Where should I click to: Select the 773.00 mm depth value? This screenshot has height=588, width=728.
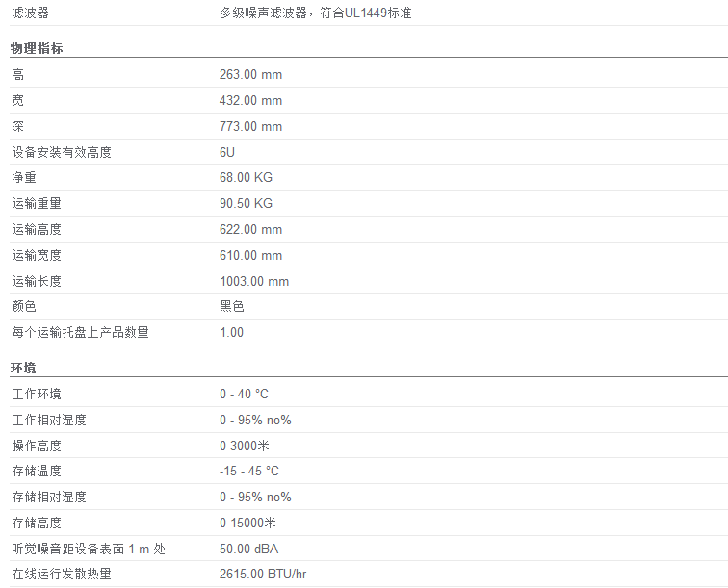(250, 127)
